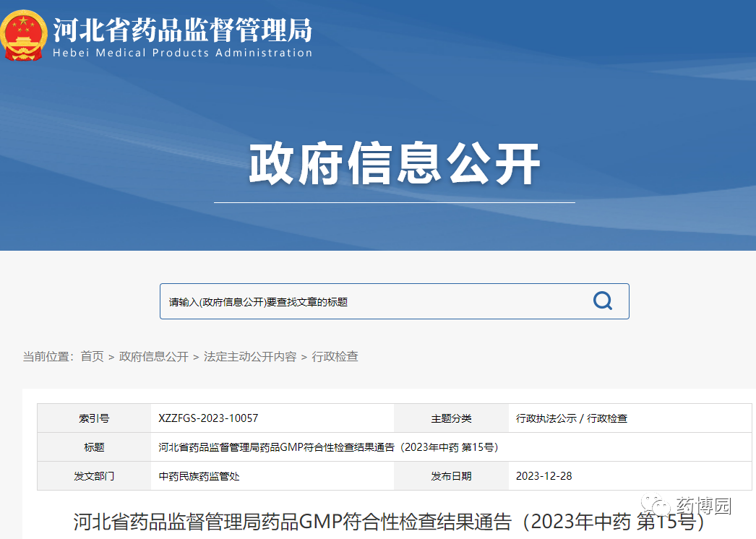Click the 索引号 label cell
756x539 pixels.
coord(94,418)
